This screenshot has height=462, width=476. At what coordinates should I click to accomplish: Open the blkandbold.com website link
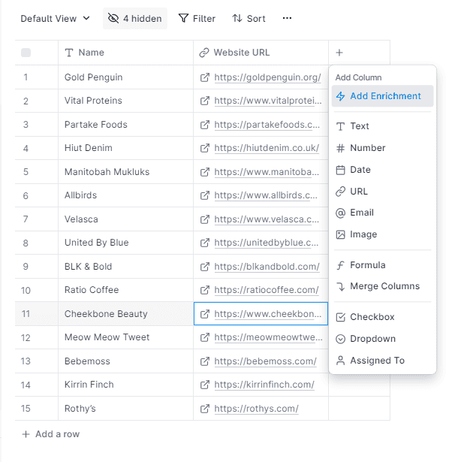(x=267, y=267)
